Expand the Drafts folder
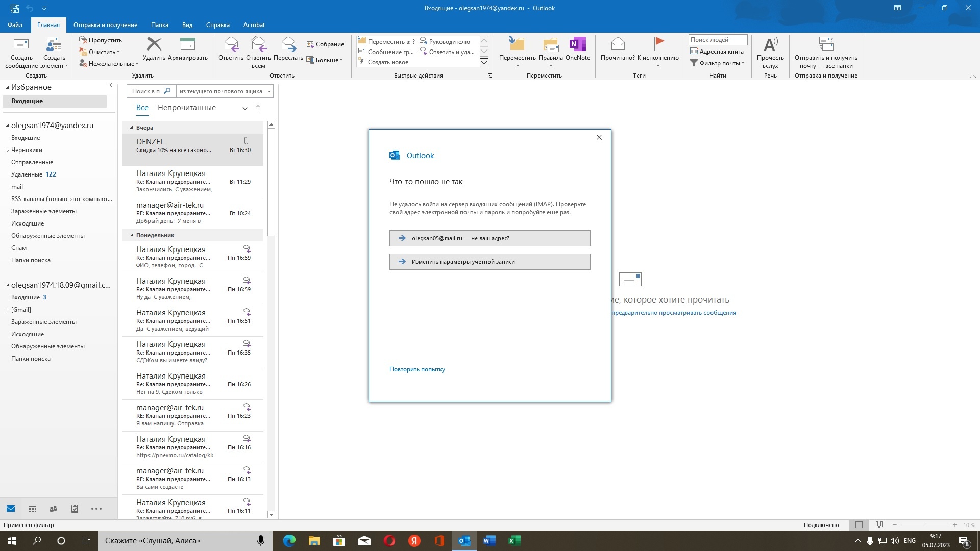Image resolution: width=980 pixels, height=551 pixels. click(8, 150)
